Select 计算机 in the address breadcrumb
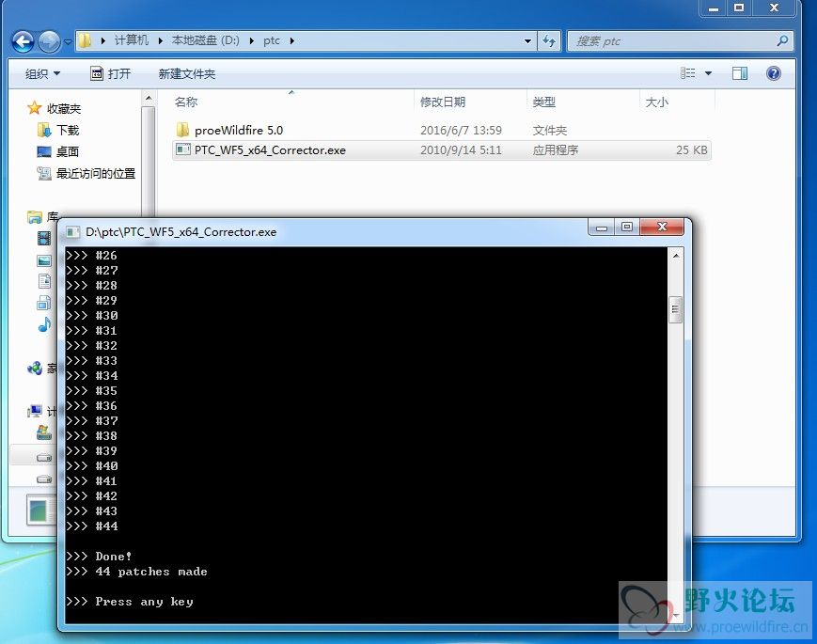Viewport: 817px width, 644px height. tap(132, 40)
